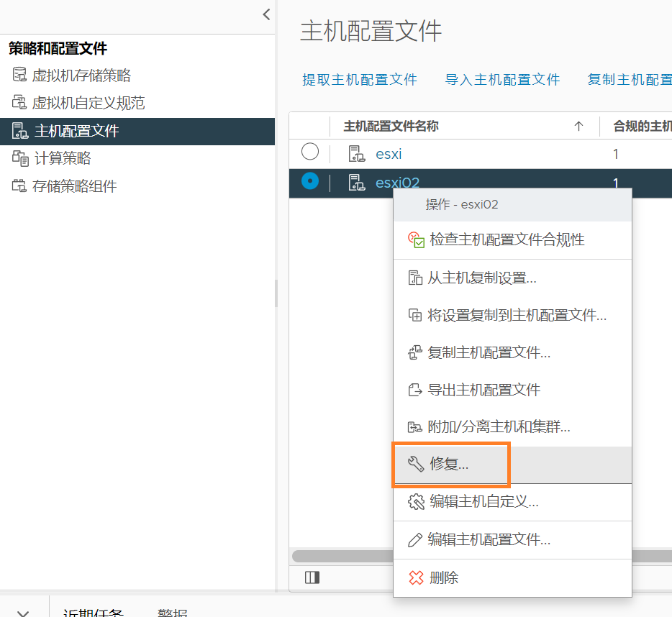Viewport: 672px width, 617px height.
Task: Click the red X delete icon
Action: [x=415, y=577]
